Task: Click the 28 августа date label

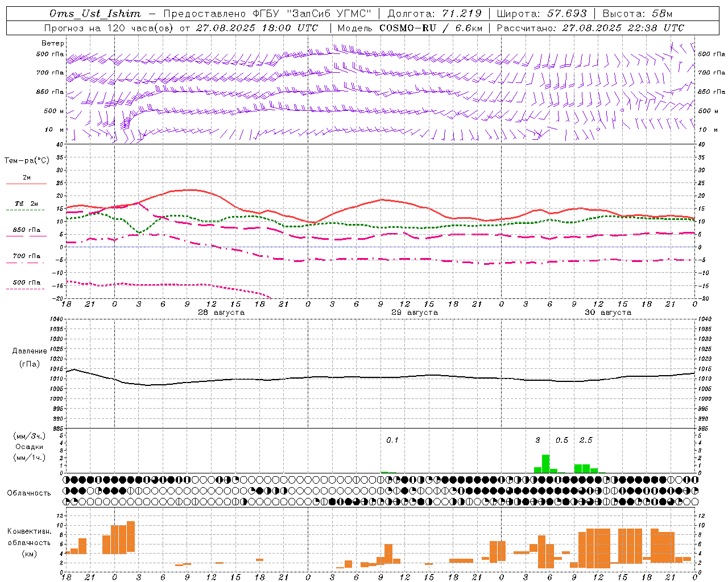Action: coord(221,313)
